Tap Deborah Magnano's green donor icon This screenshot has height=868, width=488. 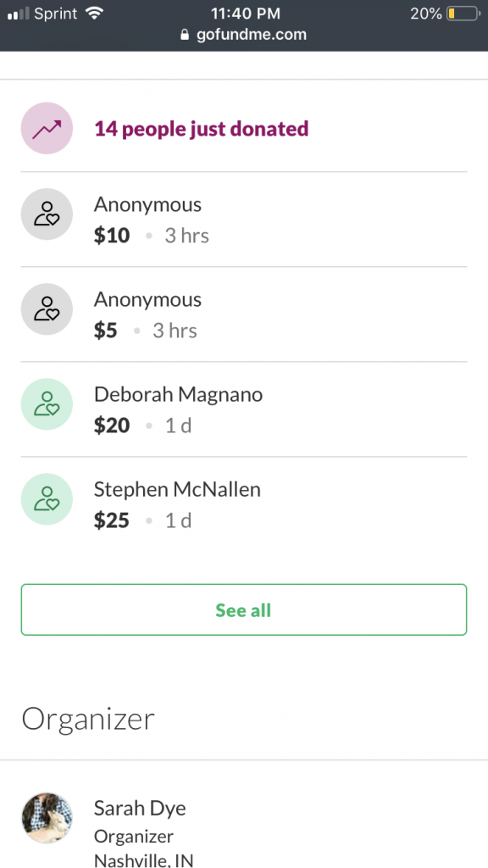pos(47,404)
